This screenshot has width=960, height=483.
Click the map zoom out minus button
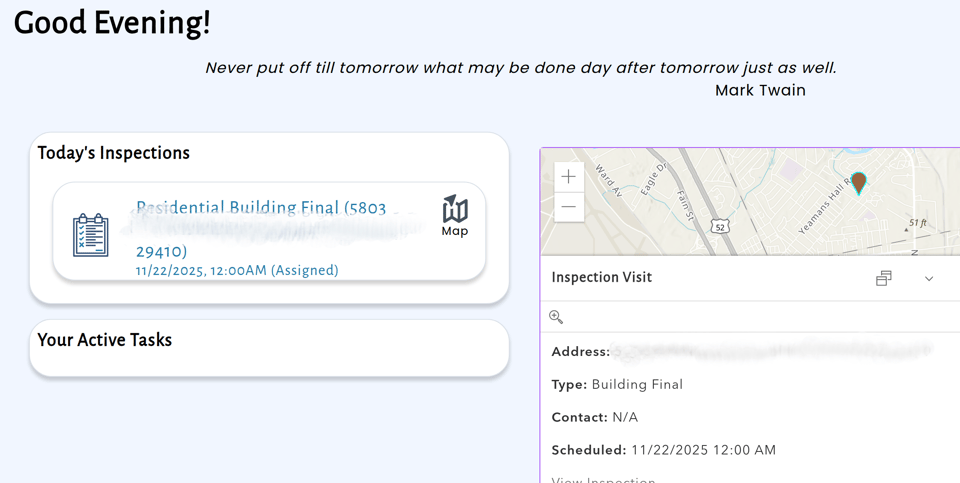point(568,207)
